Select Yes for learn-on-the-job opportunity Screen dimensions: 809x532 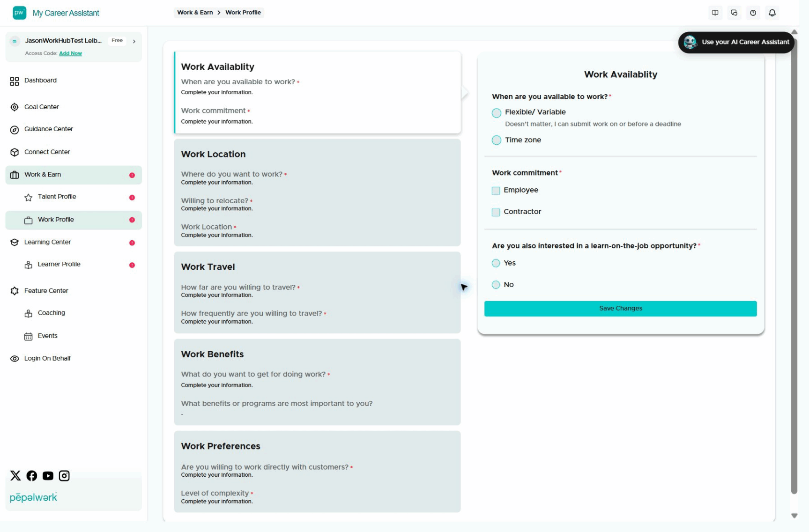[496, 263]
